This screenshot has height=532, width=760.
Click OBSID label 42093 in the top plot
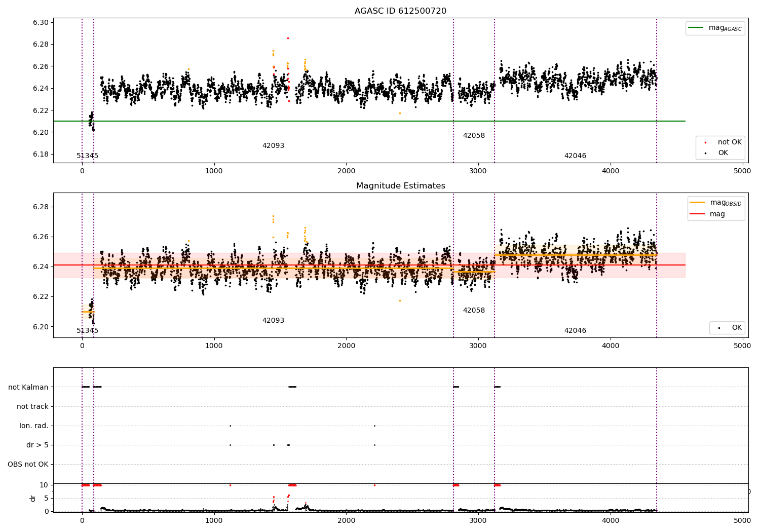(273, 146)
